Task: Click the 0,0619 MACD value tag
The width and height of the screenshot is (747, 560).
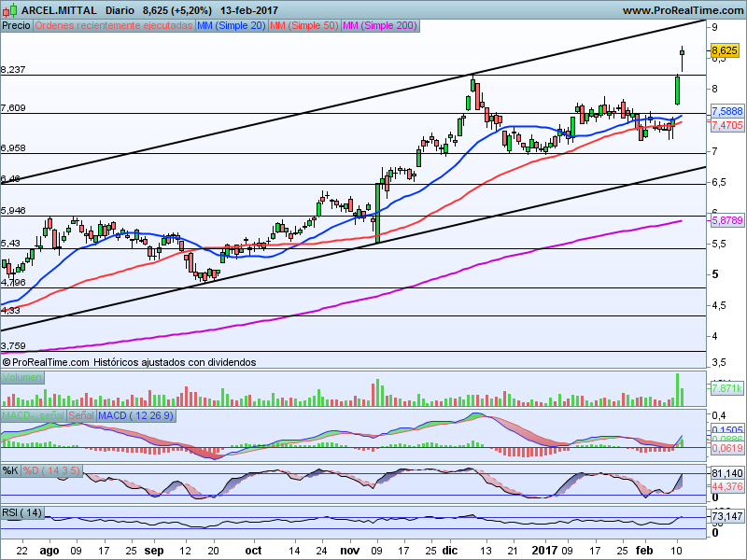Action: tap(727, 449)
